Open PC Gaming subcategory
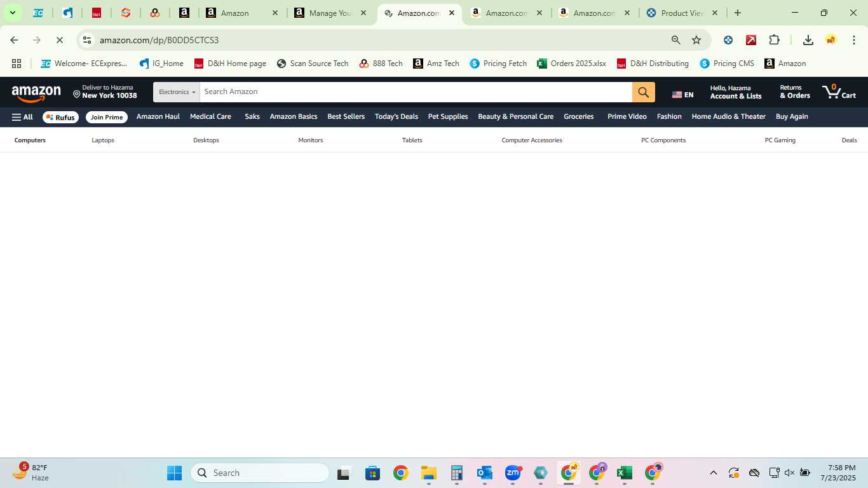 780,140
